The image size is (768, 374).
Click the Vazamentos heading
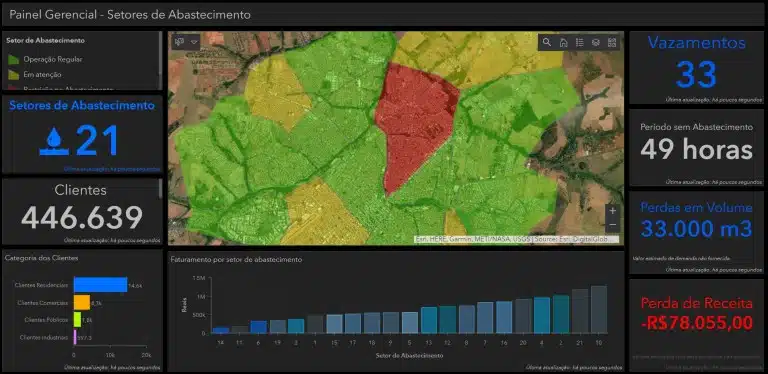(x=696, y=43)
